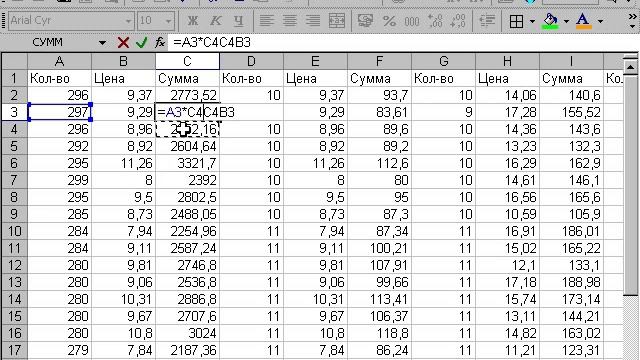Click cell C16 showing 3024

187,333
